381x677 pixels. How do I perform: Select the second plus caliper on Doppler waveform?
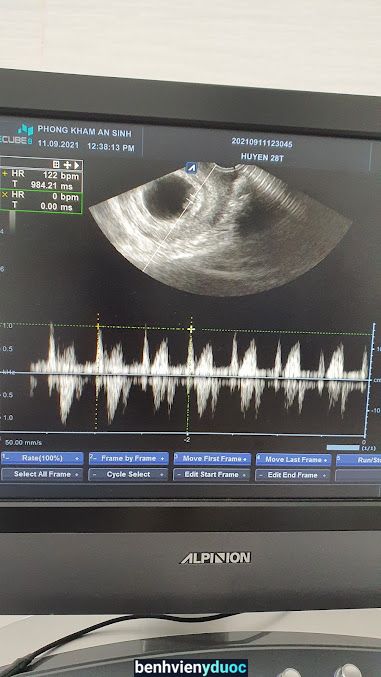(x=191, y=329)
